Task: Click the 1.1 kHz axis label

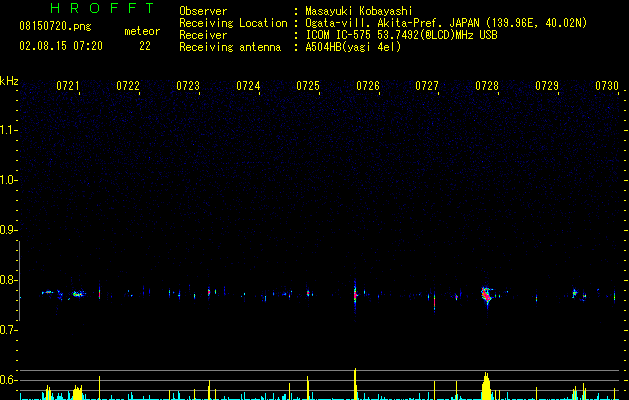Action: pyautogui.click(x=8, y=130)
